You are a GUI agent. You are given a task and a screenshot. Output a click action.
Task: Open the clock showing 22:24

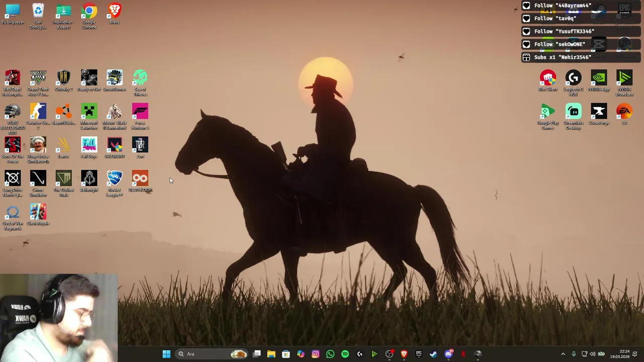[619, 354]
